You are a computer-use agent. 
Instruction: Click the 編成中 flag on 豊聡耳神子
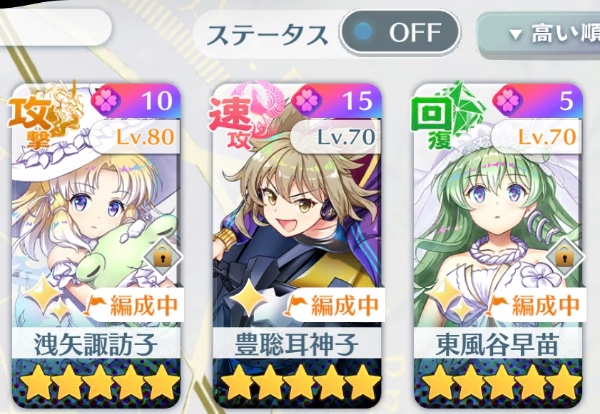click(x=333, y=305)
